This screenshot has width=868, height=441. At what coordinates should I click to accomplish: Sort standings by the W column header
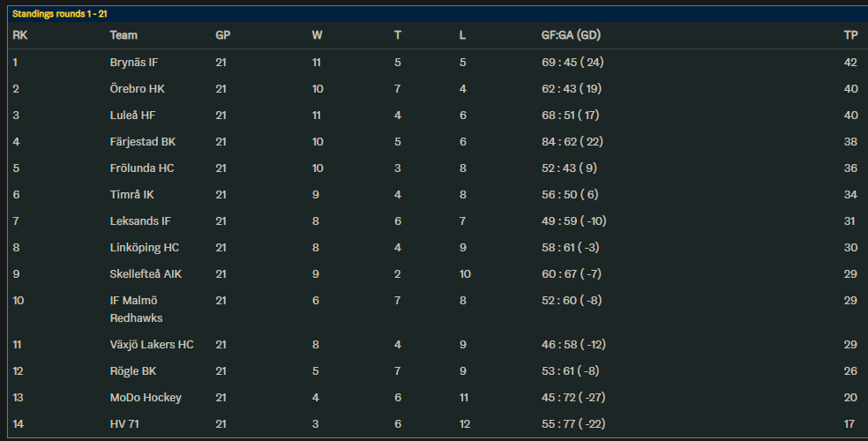coord(317,35)
